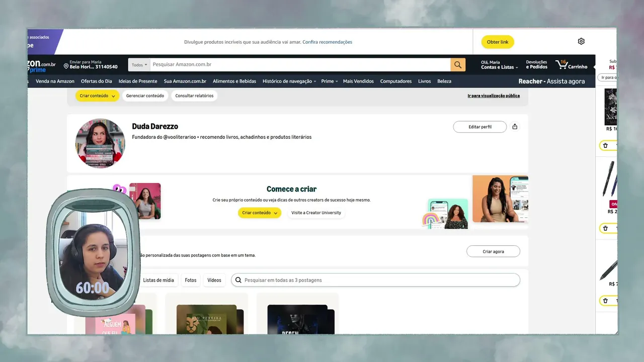
Task: Click the Duda Darezzo profile name
Action: (155, 126)
